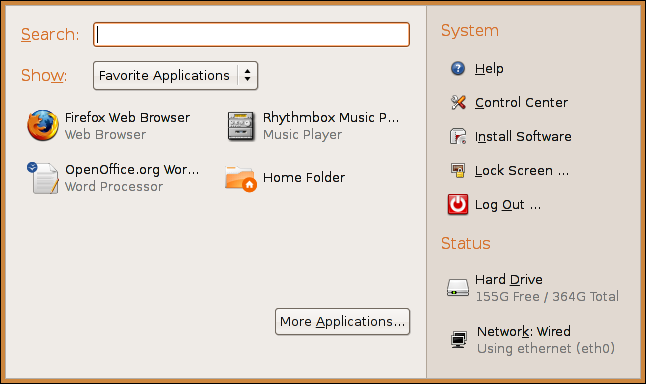Click the 'Music Player' subtitle text
This screenshot has width=646, height=384.
302,134
